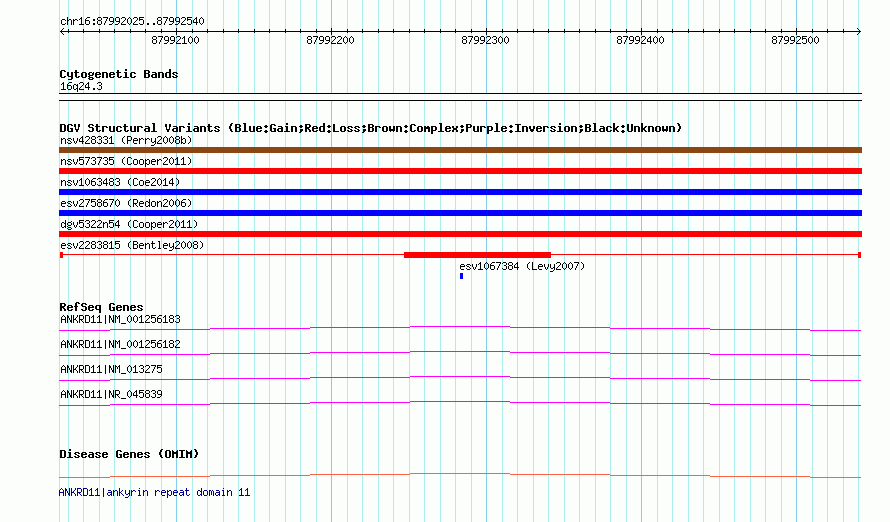This screenshot has width=890, height=522.
Task: Click the chr16:87992025..87992540 coordinate label
Action: pyautogui.click(x=132, y=21)
